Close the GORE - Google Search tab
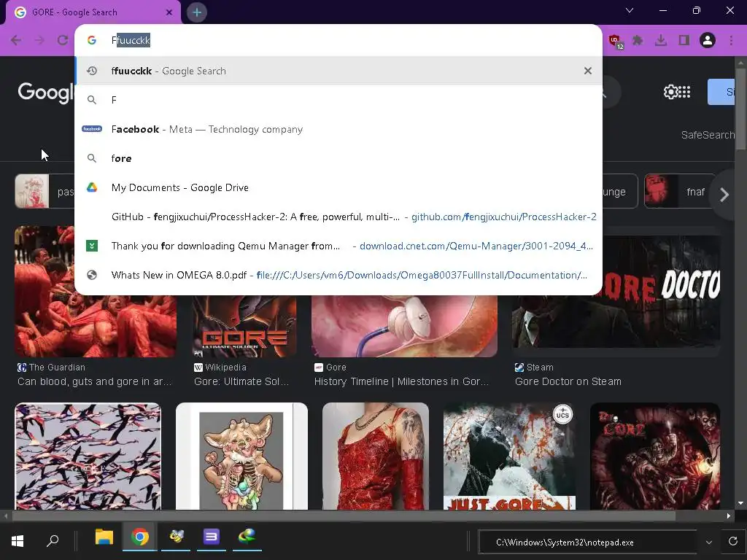 coord(169,12)
